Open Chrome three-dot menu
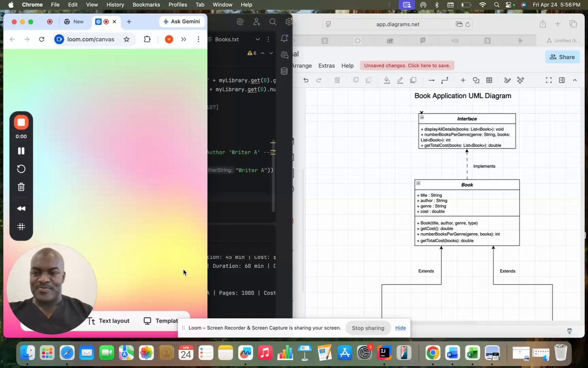The image size is (588, 368). point(199,39)
